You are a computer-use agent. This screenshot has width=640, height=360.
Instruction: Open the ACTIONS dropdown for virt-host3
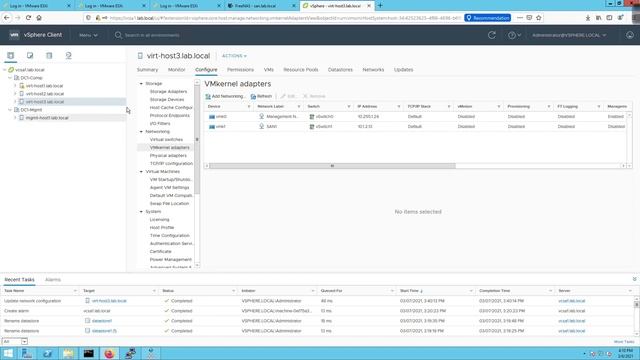tap(234, 56)
